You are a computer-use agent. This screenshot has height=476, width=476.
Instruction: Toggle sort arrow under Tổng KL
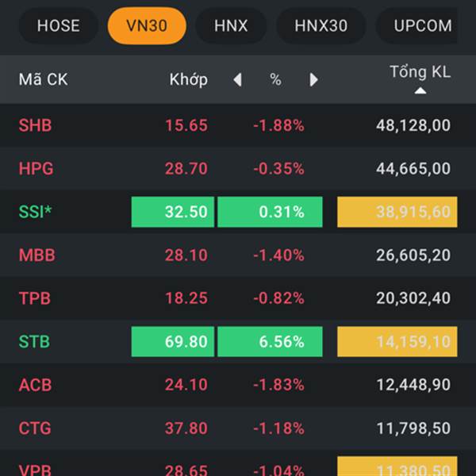420,91
